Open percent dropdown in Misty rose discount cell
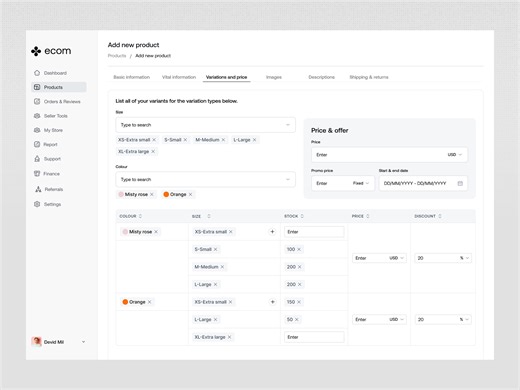This screenshot has width=520, height=390. click(x=465, y=258)
